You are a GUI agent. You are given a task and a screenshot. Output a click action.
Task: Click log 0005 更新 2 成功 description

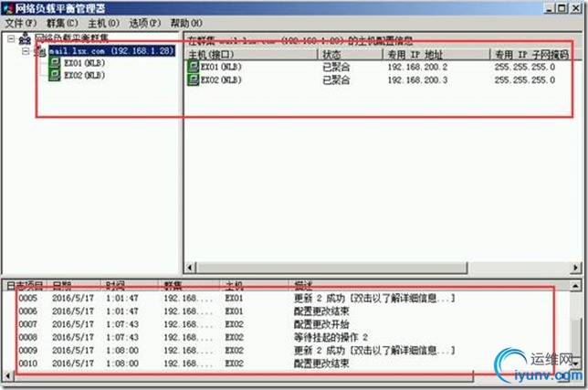(374, 298)
